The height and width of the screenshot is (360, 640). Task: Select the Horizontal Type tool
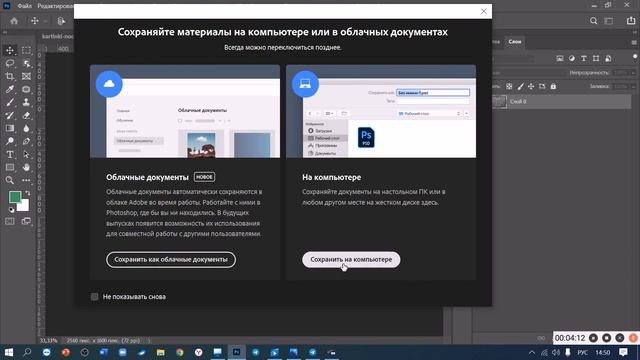[x=10, y=155]
